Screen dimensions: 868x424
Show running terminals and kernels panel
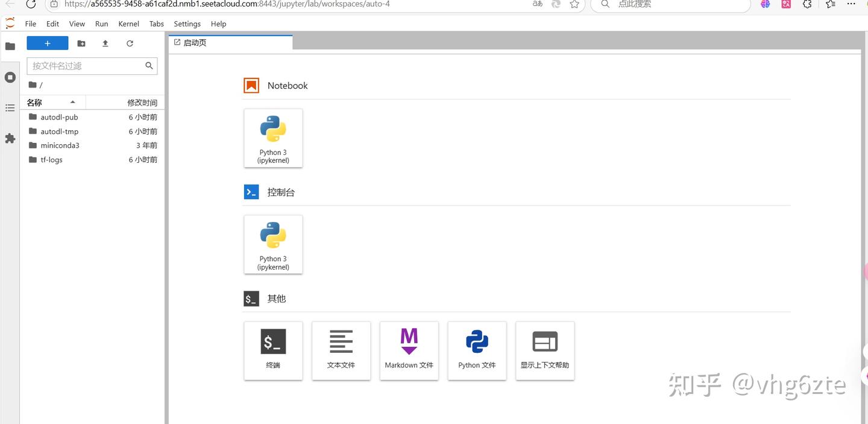[x=10, y=77]
